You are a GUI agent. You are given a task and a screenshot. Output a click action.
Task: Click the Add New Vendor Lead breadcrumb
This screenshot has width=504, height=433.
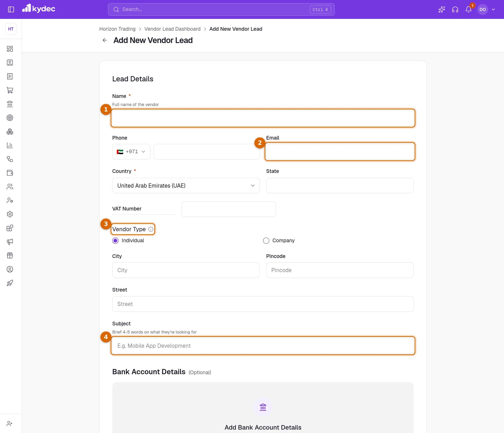click(x=235, y=29)
